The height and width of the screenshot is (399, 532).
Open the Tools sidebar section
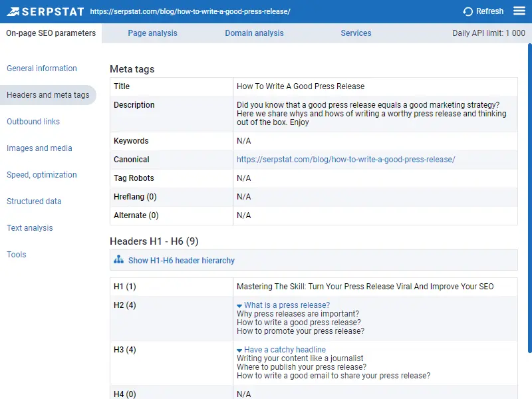click(x=17, y=255)
